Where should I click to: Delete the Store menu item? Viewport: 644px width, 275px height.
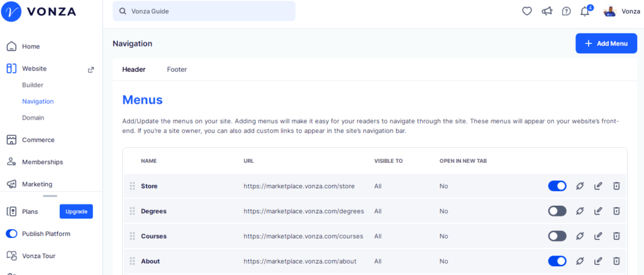(616, 186)
